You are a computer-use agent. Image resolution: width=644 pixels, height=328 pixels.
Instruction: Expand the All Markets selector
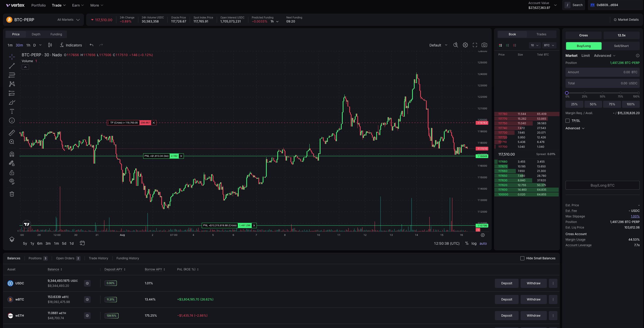68,20
